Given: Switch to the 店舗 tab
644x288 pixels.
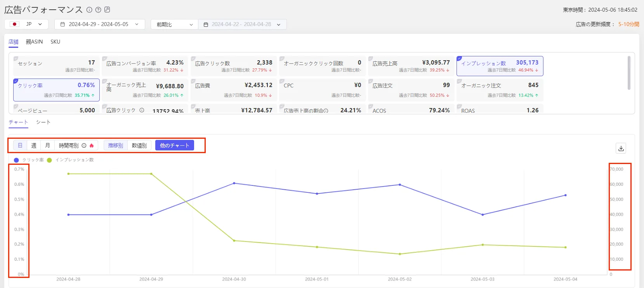Looking at the screenshot, I should coord(14,42).
